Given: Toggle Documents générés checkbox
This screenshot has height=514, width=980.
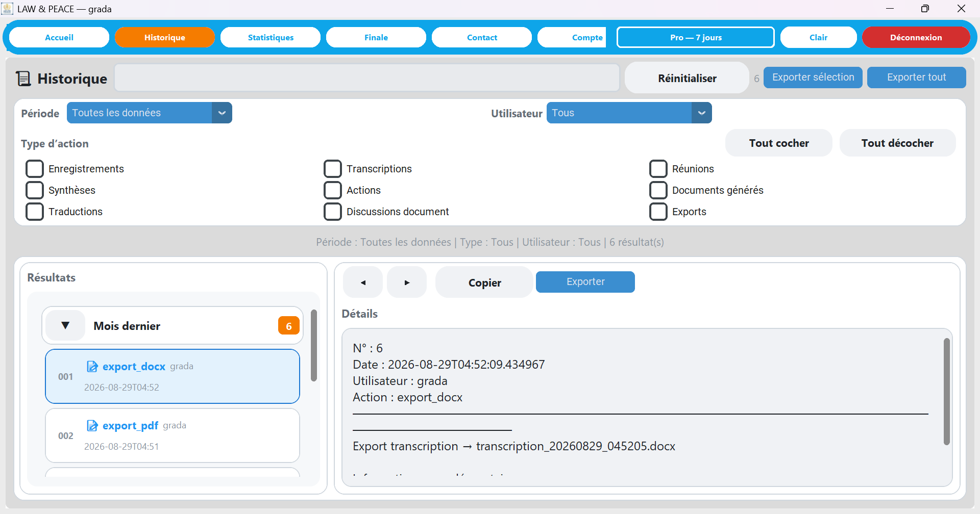Looking at the screenshot, I should click(x=658, y=190).
